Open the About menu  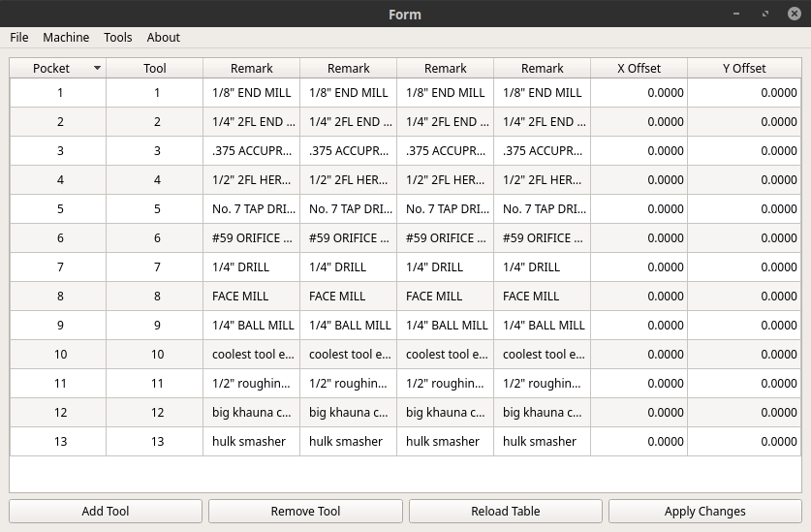tap(163, 37)
